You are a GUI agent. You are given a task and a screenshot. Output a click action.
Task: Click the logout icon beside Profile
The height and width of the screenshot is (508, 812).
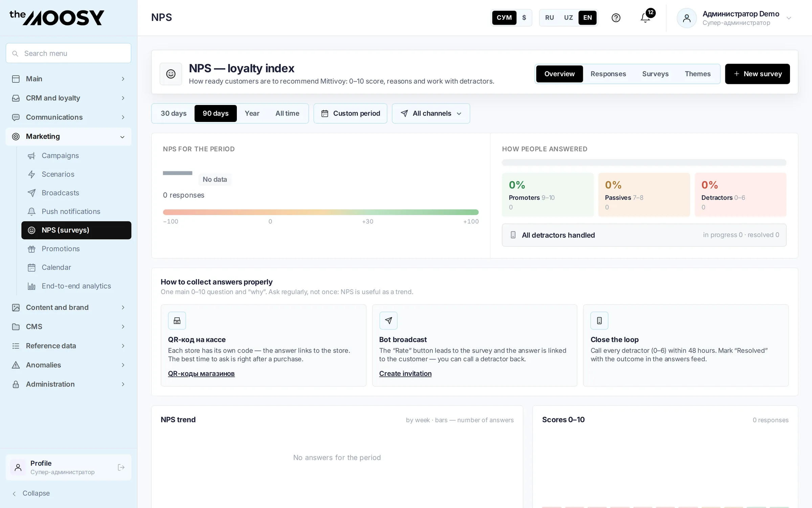[121, 467]
